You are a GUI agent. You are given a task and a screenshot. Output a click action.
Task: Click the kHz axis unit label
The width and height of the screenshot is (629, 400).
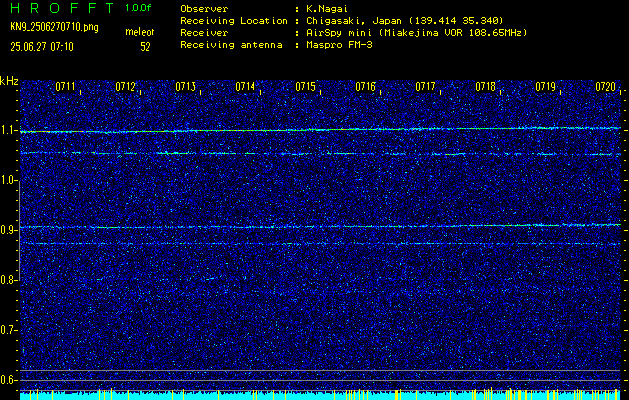click(9, 81)
